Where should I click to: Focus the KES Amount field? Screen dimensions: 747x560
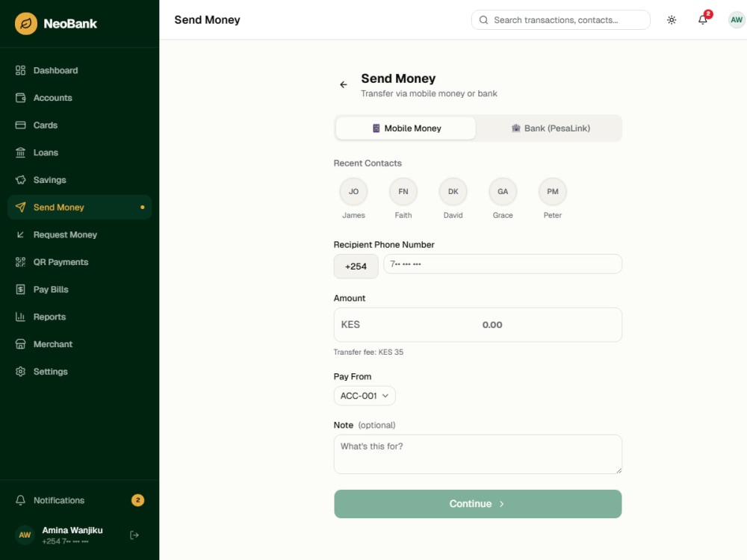pyautogui.click(x=478, y=325)
